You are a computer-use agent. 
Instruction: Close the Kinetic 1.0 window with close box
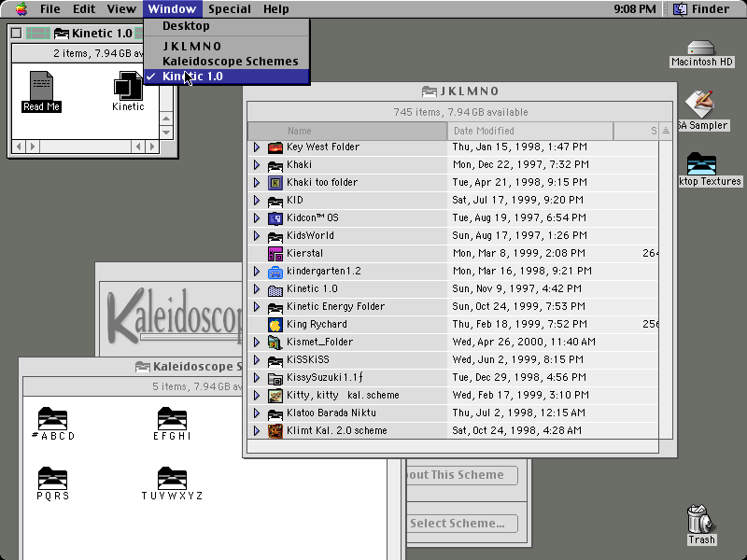click(16, 34)
